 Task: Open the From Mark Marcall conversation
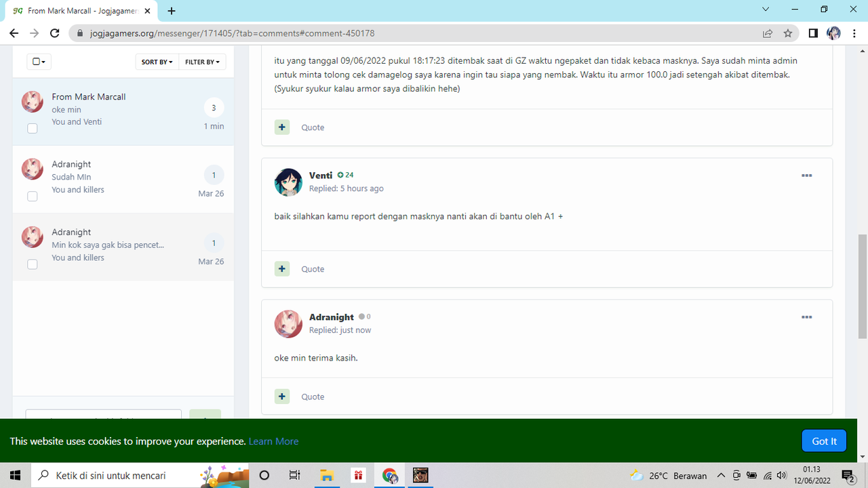(x=123, y=111)
